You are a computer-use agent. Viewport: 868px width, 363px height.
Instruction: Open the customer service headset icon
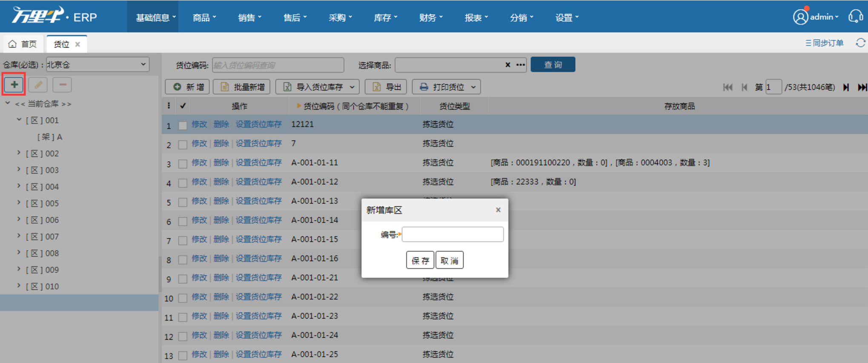(x=855, y=17)
